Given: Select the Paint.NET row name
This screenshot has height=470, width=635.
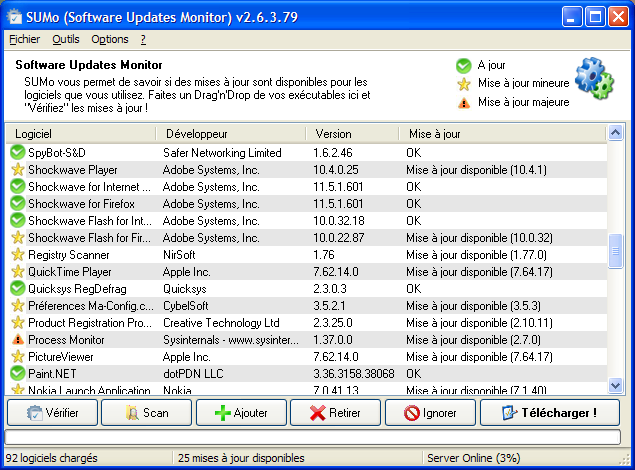Looking at the screenshot, I should click(52, 374).
